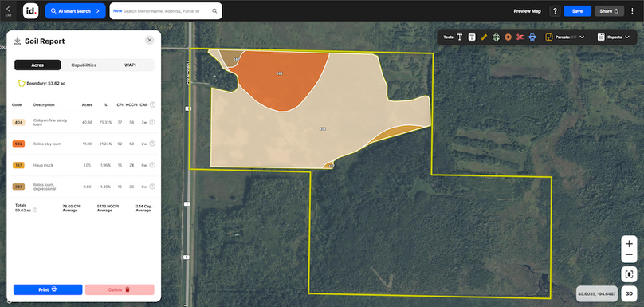Image resolution: width=644 pixels, height=307 pixels.
Task: Select the orange ring buffer tool
Action: point(508,37)
